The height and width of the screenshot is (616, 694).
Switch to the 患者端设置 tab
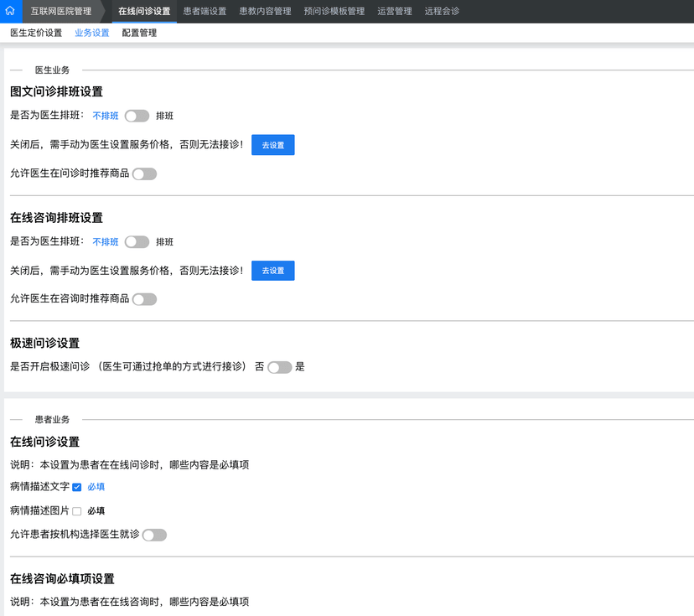click(205, 12)
